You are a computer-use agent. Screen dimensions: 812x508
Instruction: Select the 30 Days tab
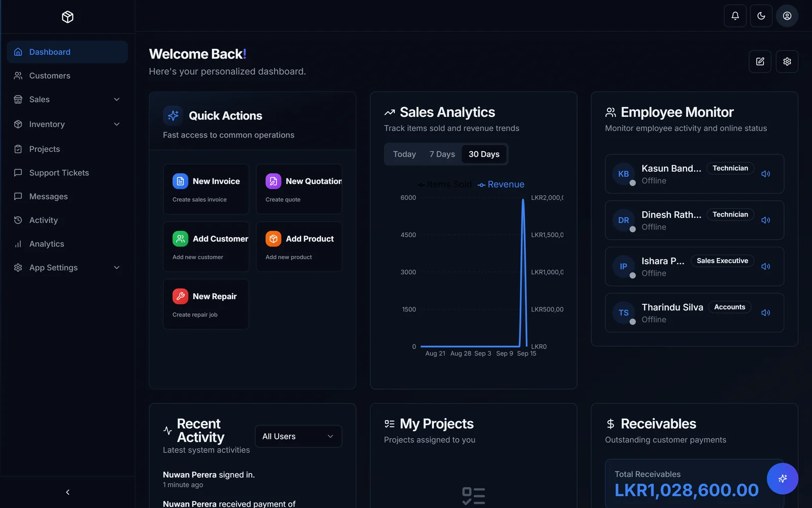coord(484,154)
